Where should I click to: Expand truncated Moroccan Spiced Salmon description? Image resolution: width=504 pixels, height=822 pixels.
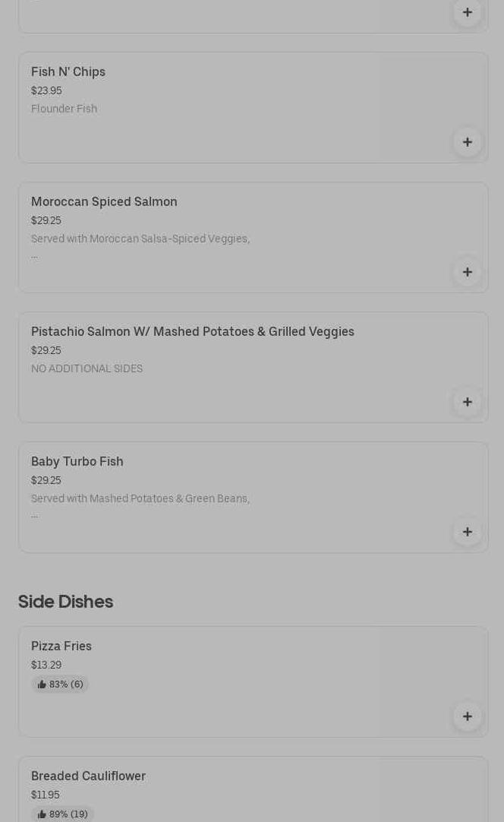[34, 256]
